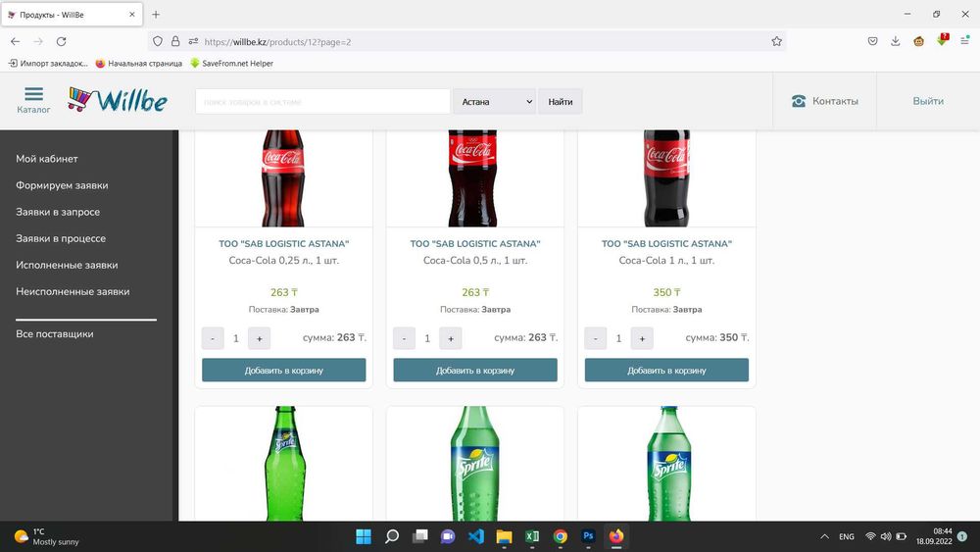Open clock and date in system tray

934,536
